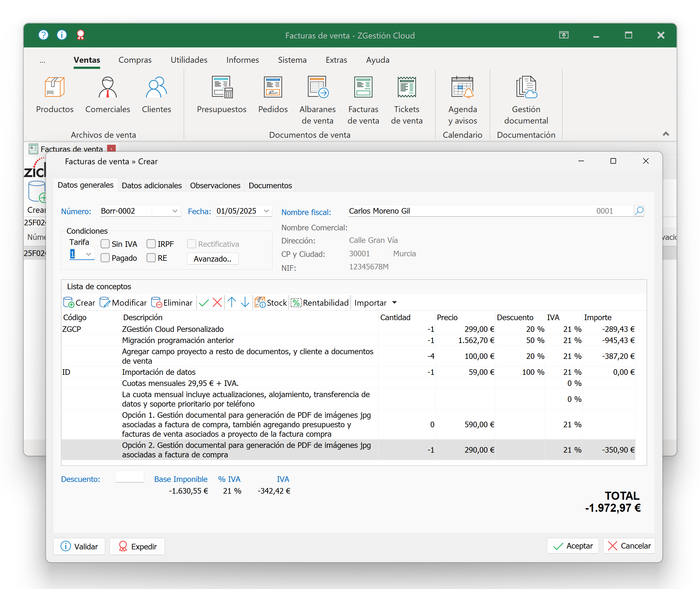The image size is (700, 589).
Task: Open the Fecha date picker dropdown
Action: coord(266,211)
